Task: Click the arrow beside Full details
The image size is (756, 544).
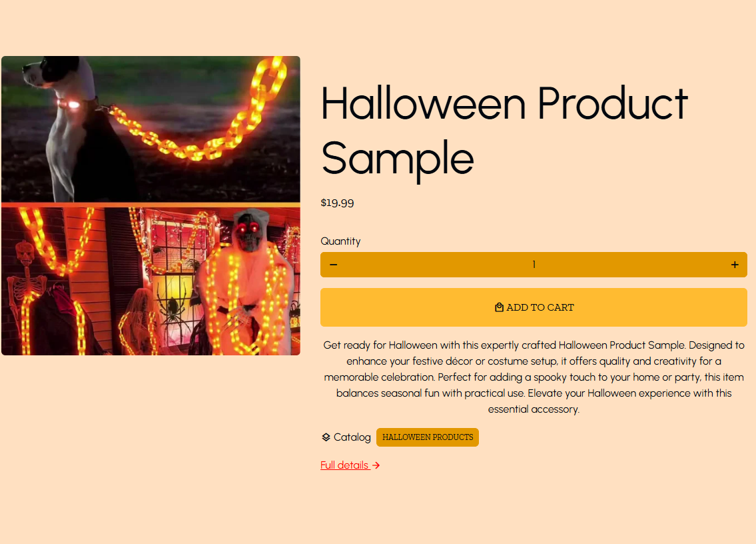Action: pos(376,465)
